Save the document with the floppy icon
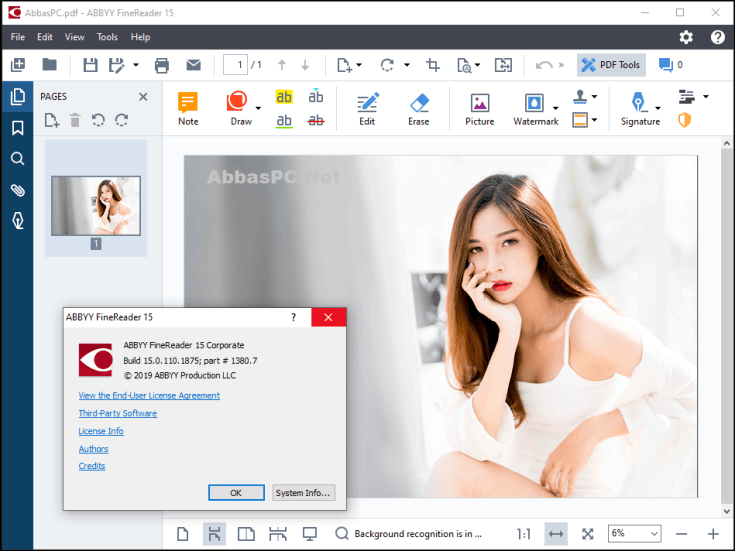 click(x=90, y=65)
